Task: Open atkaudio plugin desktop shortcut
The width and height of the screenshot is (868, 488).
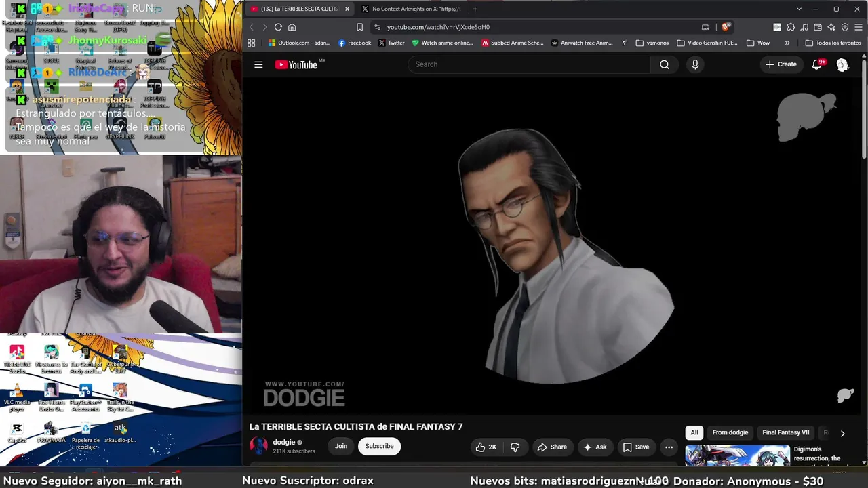Action: tap(120, 433)
